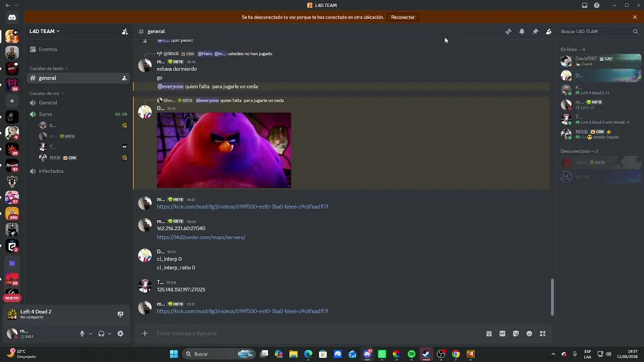The height and width of the screenshot is (362, 644).
Task: Invite people icon beside server name
Action: click(x=125, y=31)
